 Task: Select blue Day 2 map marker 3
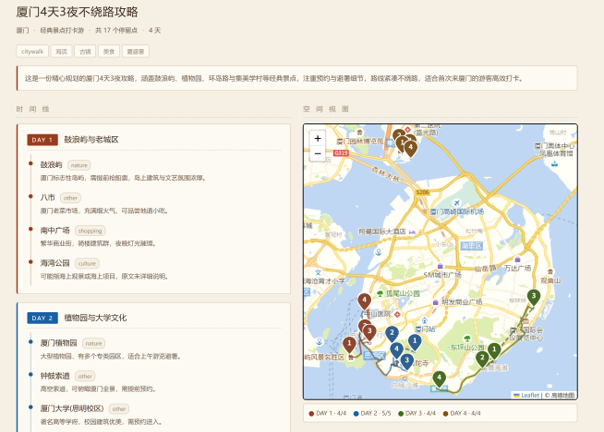pyautogui.click(x=407, y=361)
